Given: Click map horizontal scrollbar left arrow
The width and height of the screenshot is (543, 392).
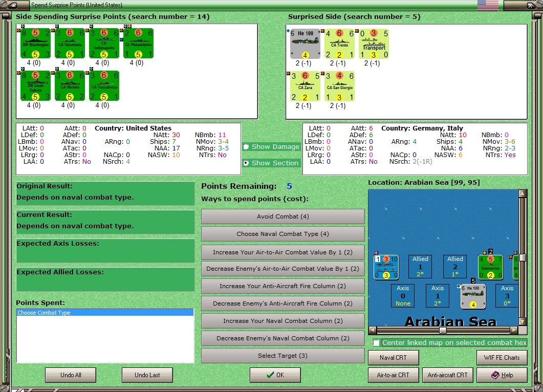Looking at the screenshot, I should (373, 331).
